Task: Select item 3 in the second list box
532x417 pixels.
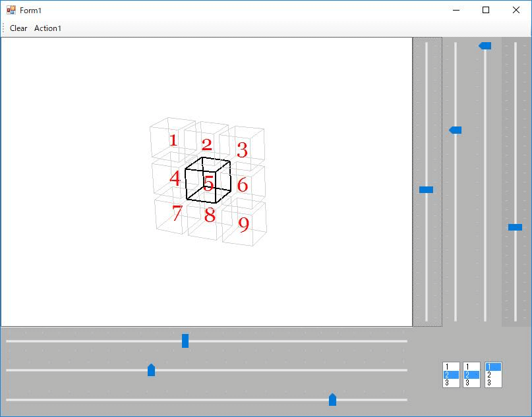Action: click(x=471, y=383)
